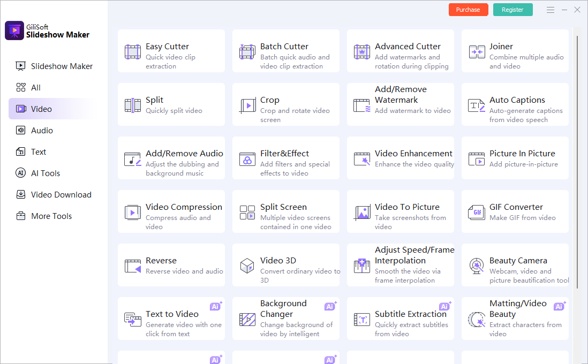Click 'Auto-generate captions from video speech' text

pos(526,115)
